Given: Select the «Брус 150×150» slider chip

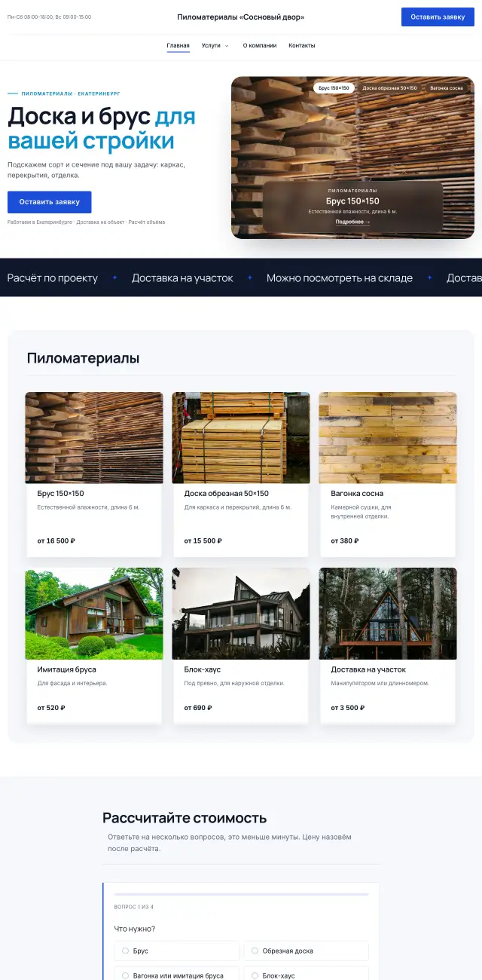Looking at the screenshot, I should pyautogui.click(x=334, y=88).
